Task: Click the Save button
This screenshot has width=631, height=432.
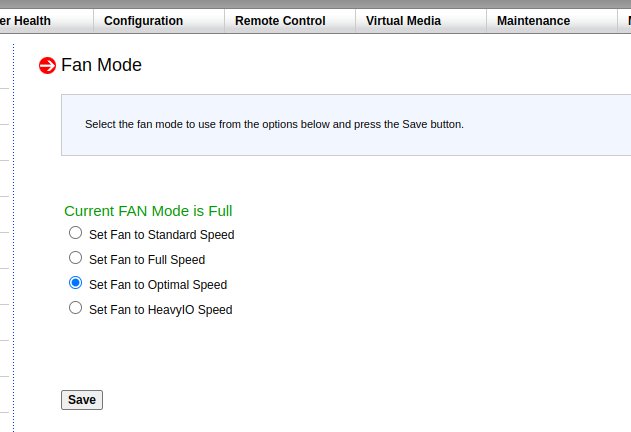Action: point(82,400)
